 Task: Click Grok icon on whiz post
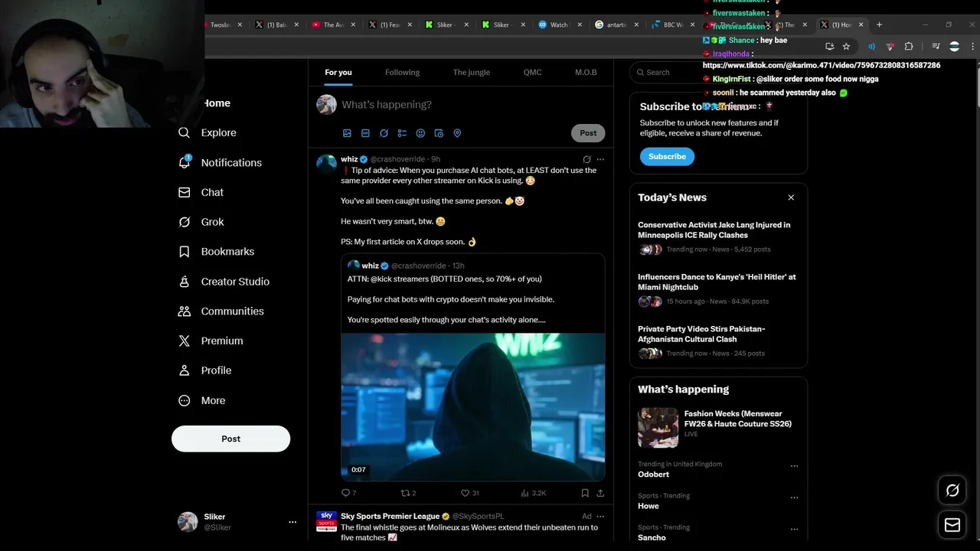586,159
